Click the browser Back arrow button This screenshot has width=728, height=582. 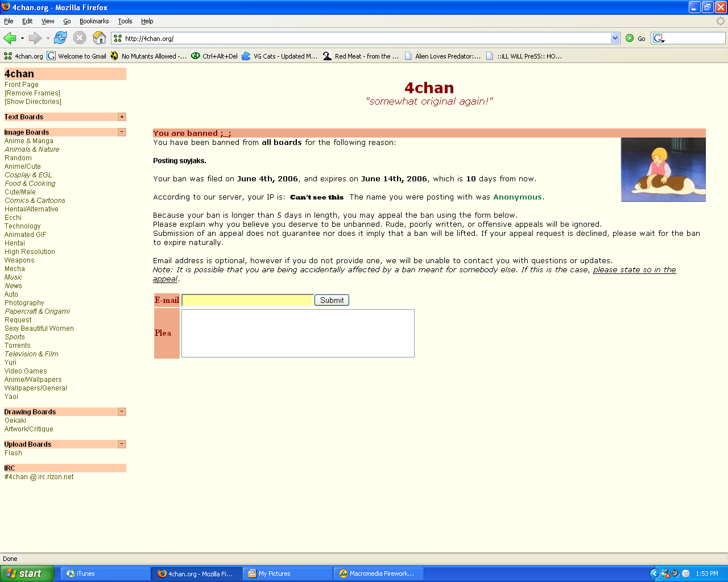click(10, 38)
